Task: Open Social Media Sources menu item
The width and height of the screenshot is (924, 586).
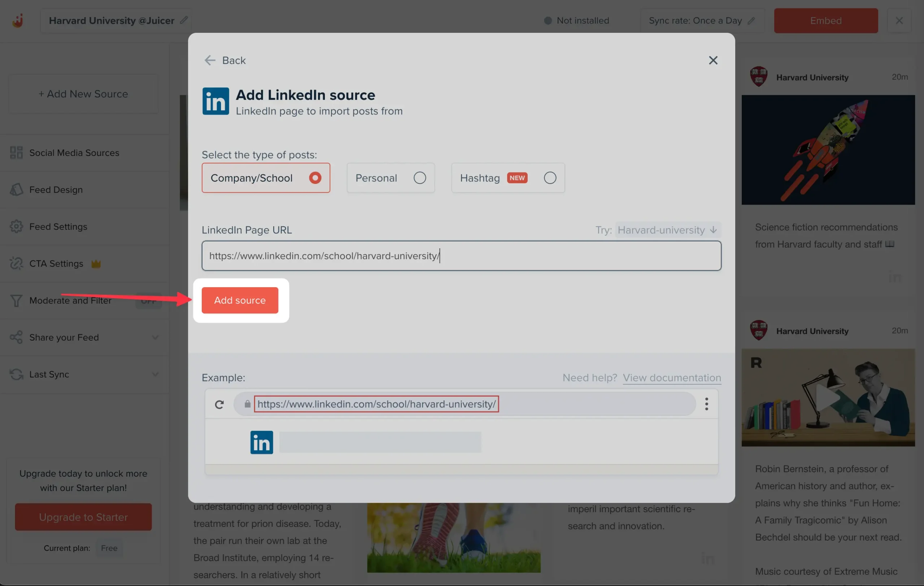Action: tap(84, 153)
